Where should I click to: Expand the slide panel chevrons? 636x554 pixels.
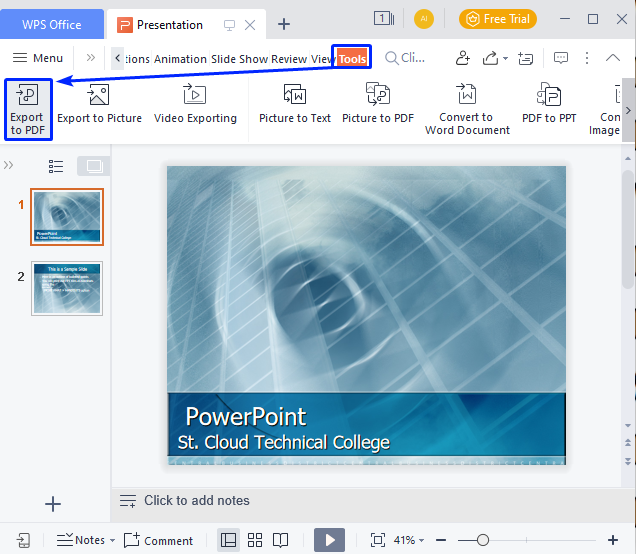(x=9, y=165)
